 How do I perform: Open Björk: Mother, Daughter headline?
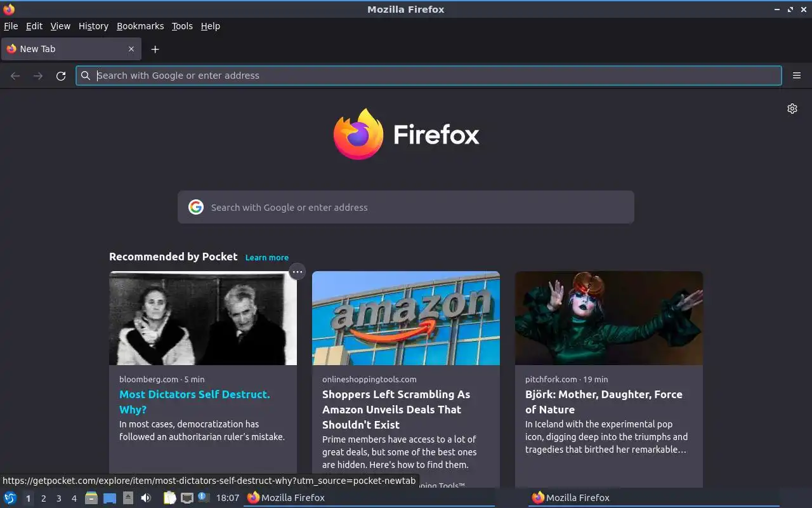tap(604, 402)
